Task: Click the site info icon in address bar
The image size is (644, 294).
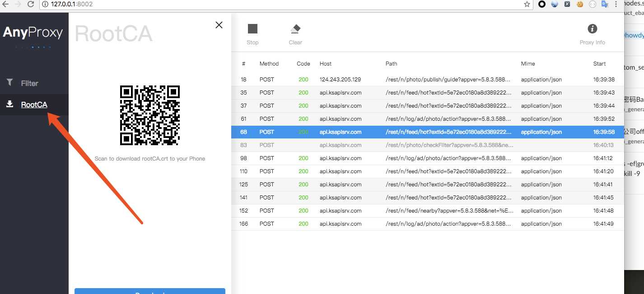Action: tap(45, 4)
